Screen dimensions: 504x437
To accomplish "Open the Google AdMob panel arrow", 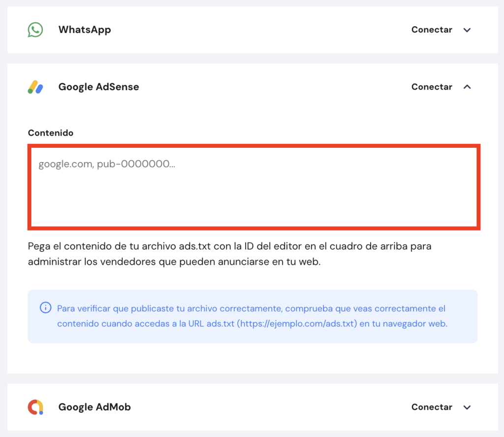I will click(x=467, y=407).
